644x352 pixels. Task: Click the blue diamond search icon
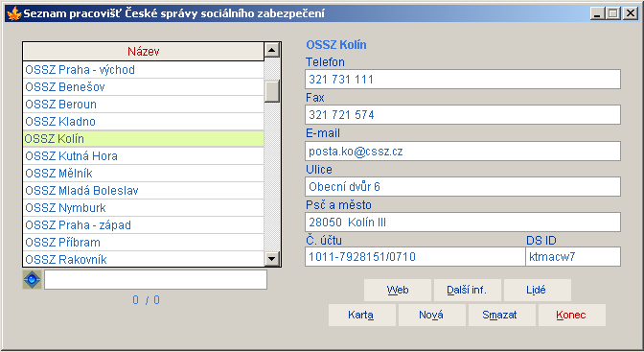point(32,280)
